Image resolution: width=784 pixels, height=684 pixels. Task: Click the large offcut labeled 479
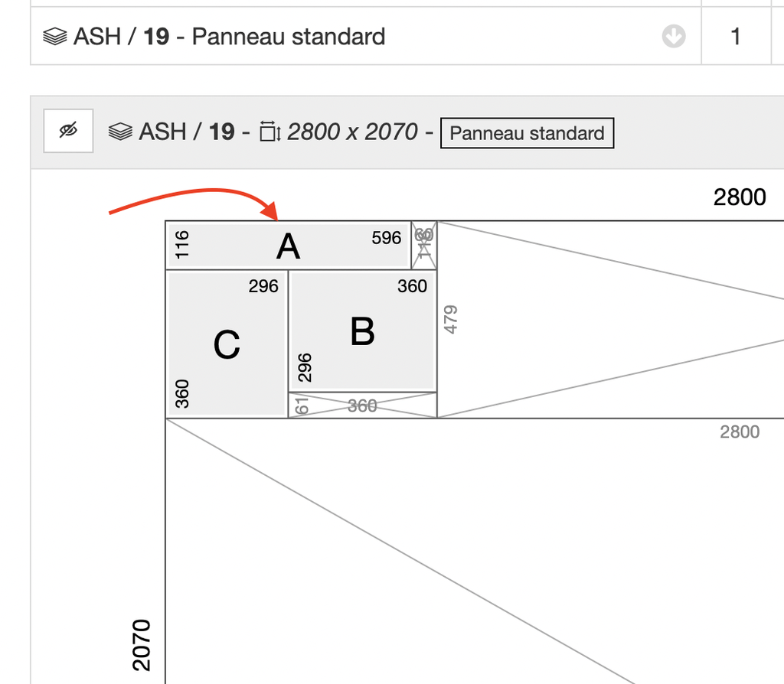click(x=610, y=319)
